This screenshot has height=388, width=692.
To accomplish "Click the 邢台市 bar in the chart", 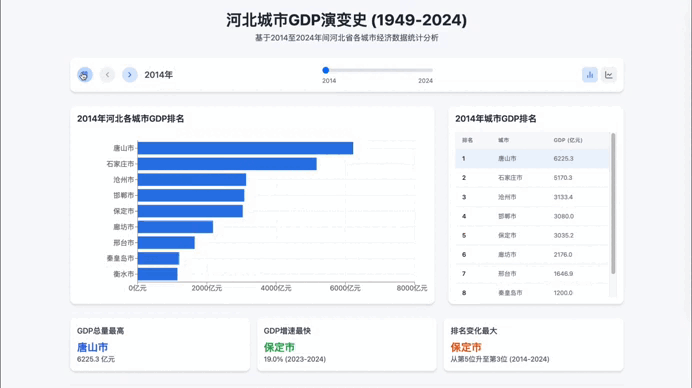I will (x=166, y=242).
